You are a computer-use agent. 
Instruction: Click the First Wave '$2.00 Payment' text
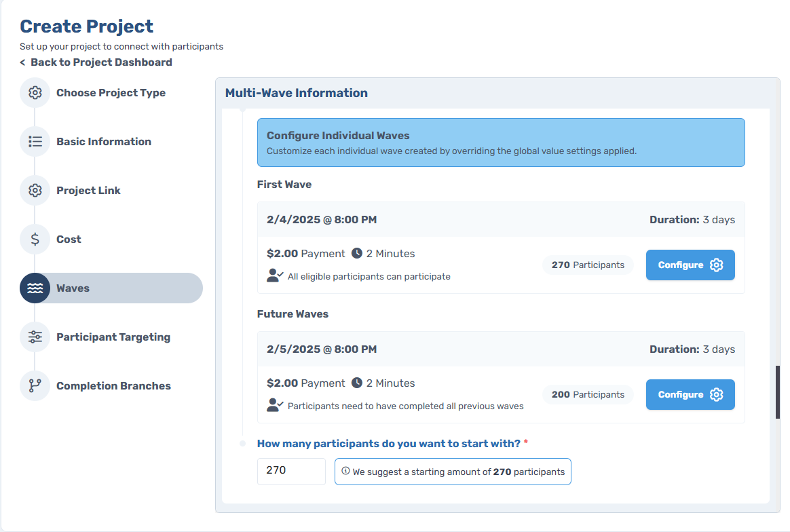pyautogui.click(x=306, y=253)
